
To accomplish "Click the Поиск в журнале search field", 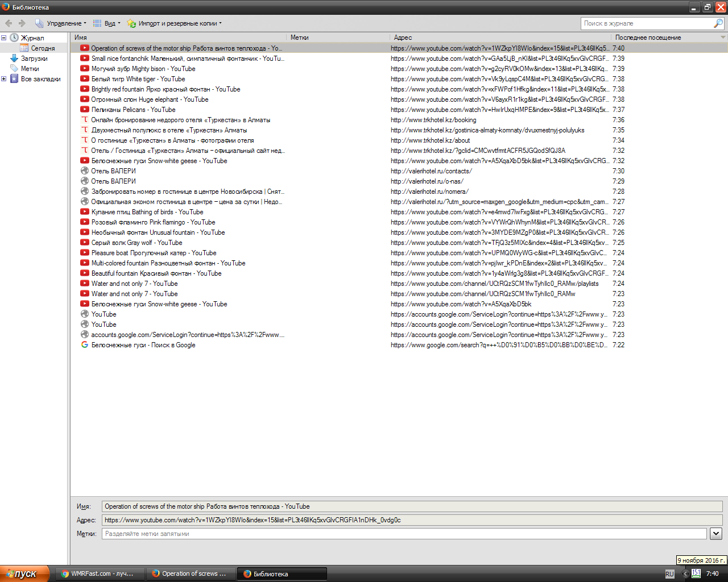I will tap(647, 23).
